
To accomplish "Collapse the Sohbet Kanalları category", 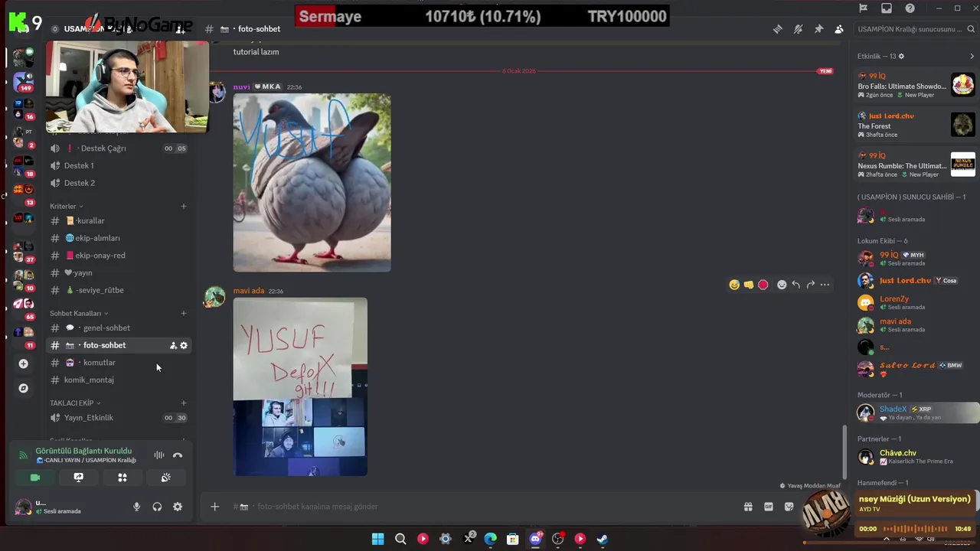I will coord(79,313).
